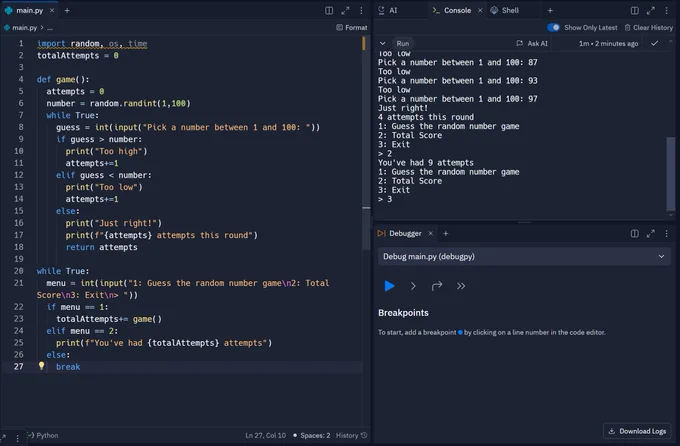The width and height of the screenshot is (680, 446).
Task: Maximize the debugger pane
Action: tap(651, 233)
